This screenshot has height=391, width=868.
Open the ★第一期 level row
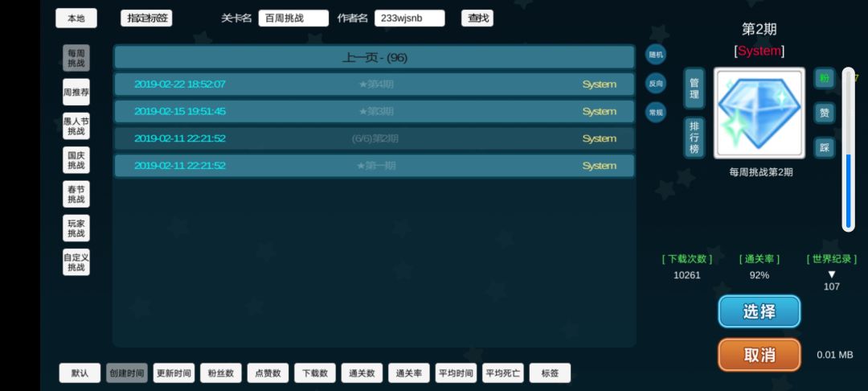(375, 166)
